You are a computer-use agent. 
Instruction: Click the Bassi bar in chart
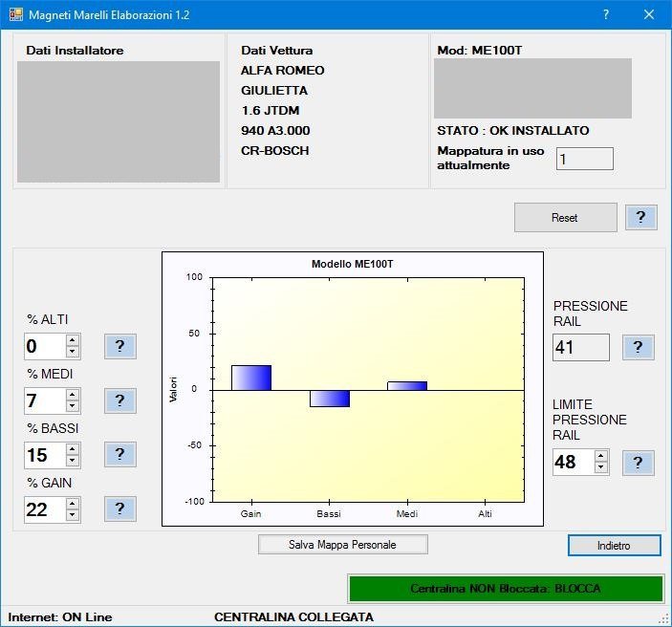coord(330,399)
